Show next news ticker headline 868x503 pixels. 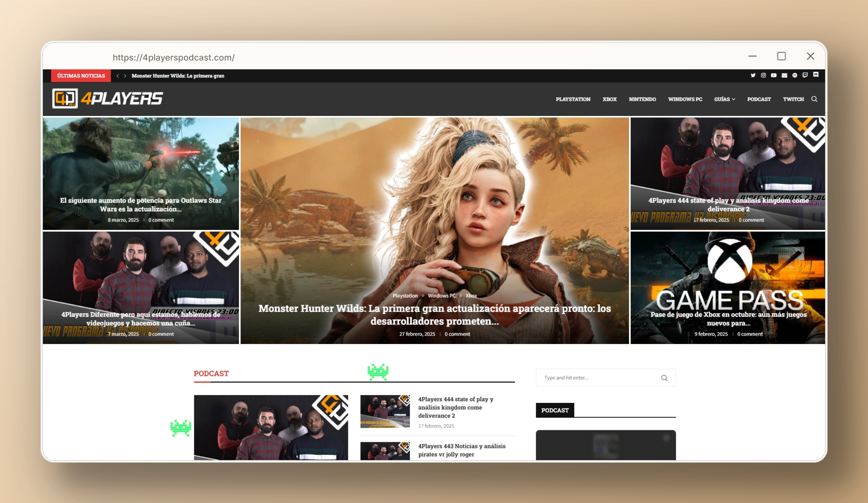(x=125, y=76)
